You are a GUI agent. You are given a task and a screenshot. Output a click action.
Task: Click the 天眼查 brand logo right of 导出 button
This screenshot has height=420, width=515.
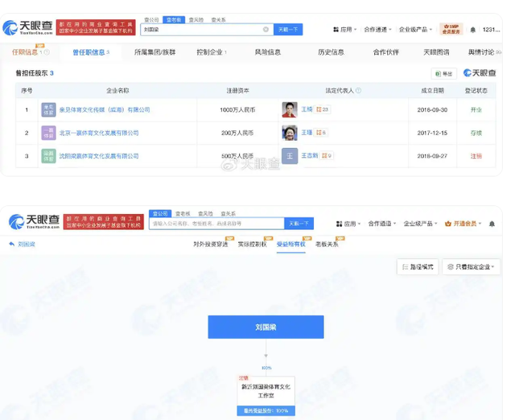pos(480,73)
